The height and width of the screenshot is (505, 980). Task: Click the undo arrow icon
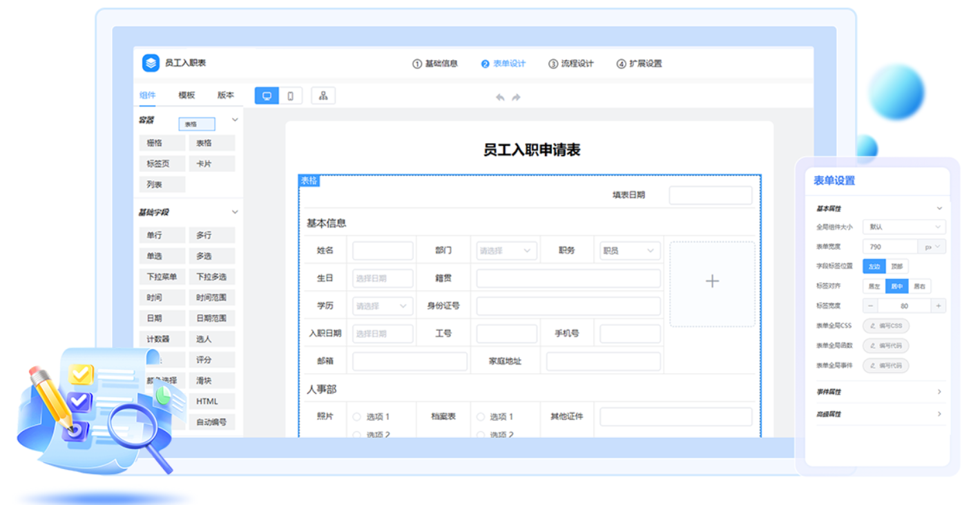click(500, 97)
